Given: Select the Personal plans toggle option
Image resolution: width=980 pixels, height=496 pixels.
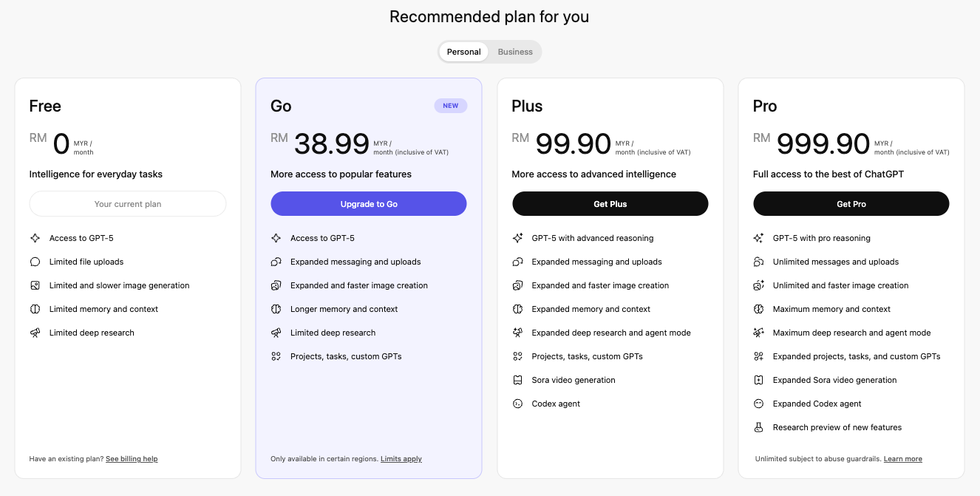Looking at the screenshot, I should [x=463, y=52].
